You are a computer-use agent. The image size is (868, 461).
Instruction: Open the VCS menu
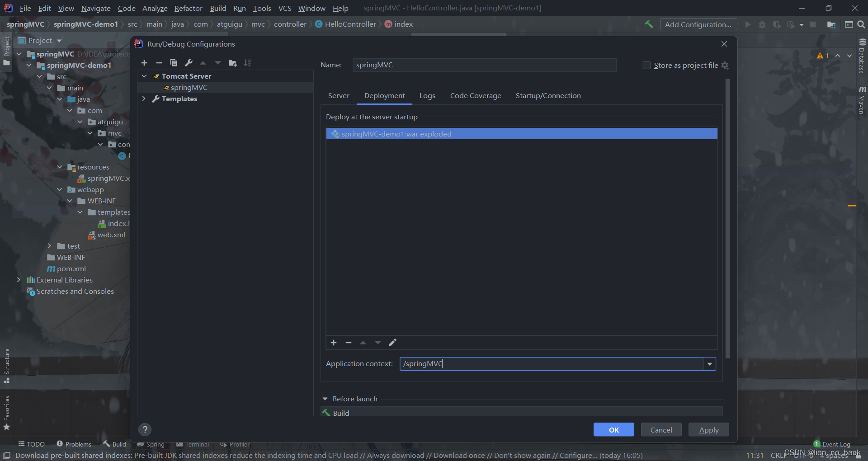285,8
